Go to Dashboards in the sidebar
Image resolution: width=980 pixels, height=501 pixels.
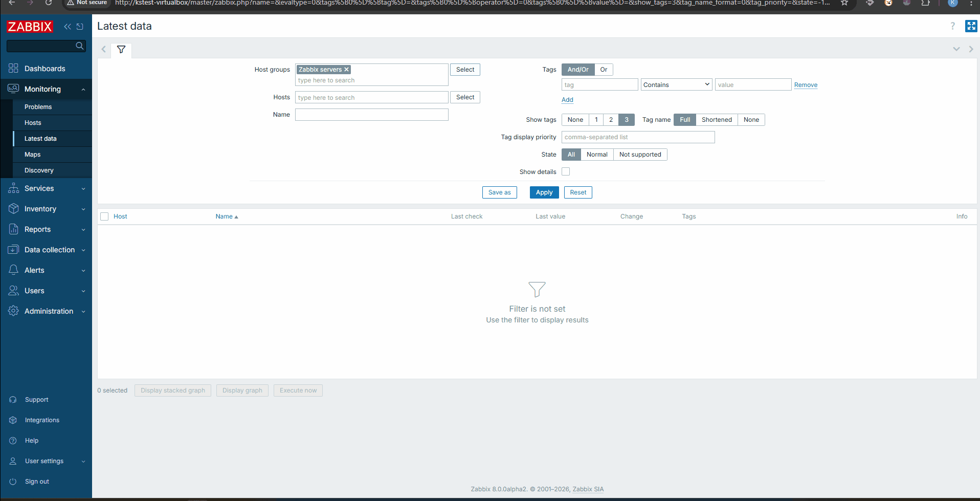[x=44, y=69]
